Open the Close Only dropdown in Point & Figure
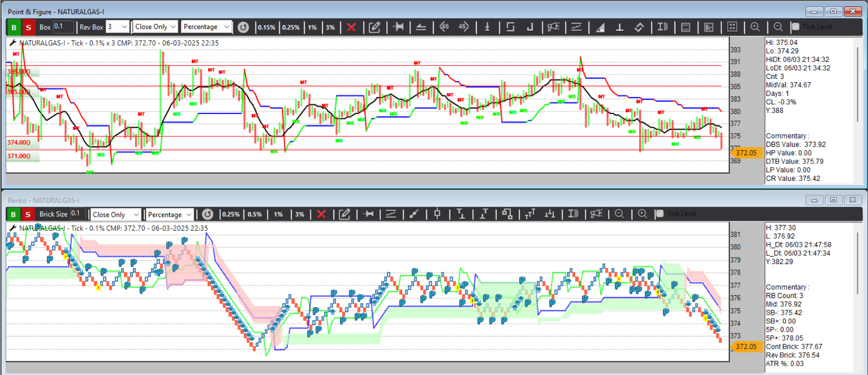 [x=155, y=27]
